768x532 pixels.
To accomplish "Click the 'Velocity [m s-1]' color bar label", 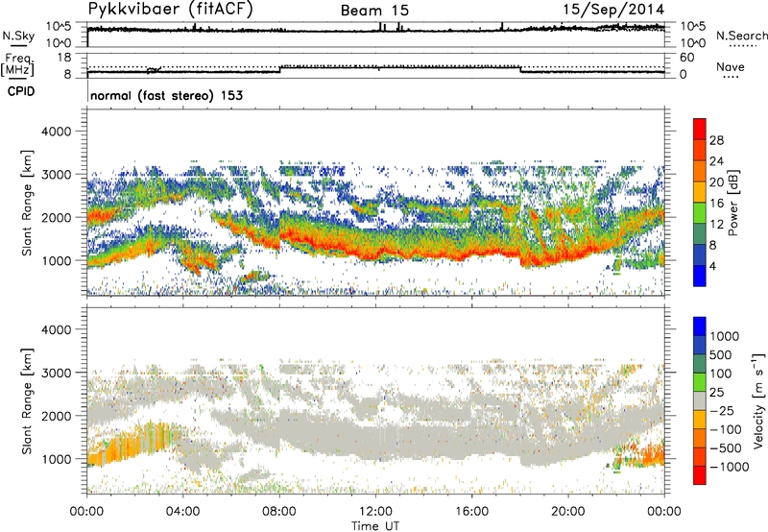I will click(x=758, y=400).
